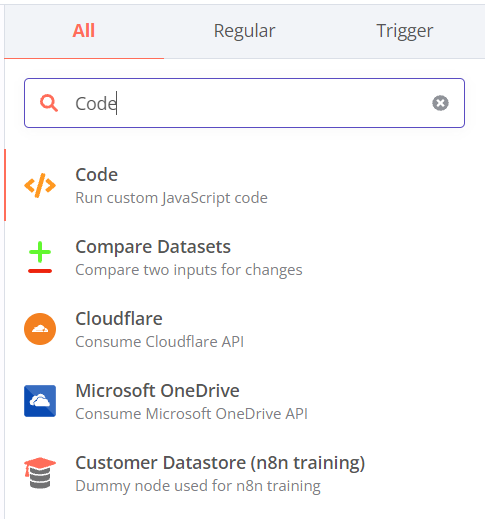Click the search field containing Code

[x=244, y=103]
